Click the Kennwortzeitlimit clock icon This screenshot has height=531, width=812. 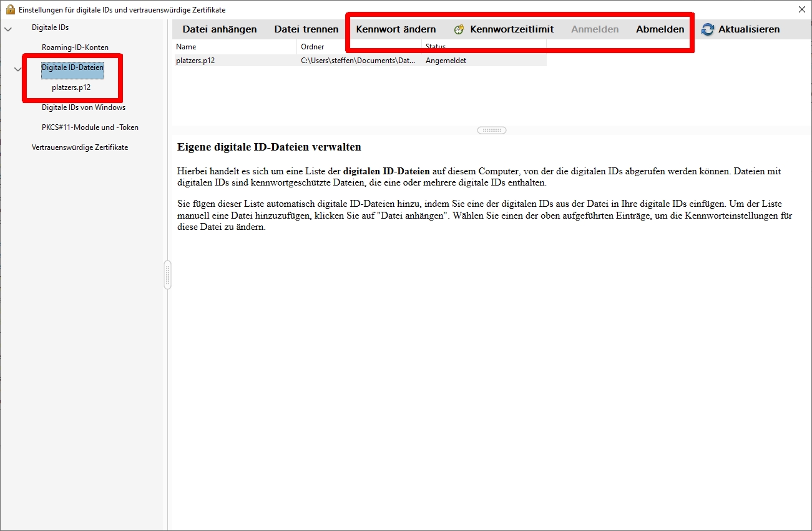[459, 29]
